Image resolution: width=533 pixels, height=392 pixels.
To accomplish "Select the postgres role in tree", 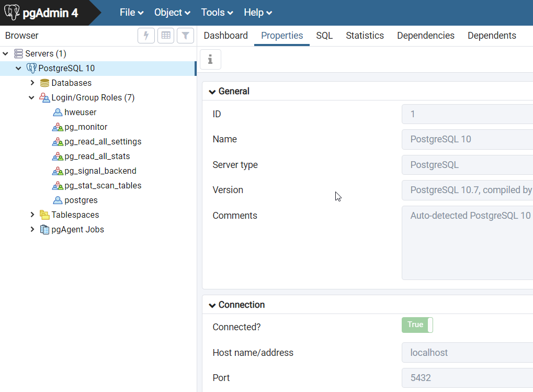I will (81, 200).
